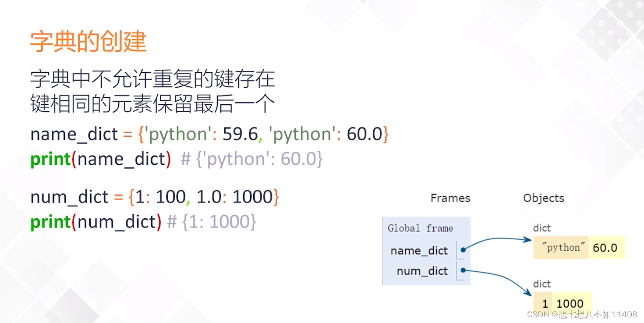Click the Frames label in diagram
This screenshot has height=323, width=644.
pyautogui.click(x=450, y=198)
